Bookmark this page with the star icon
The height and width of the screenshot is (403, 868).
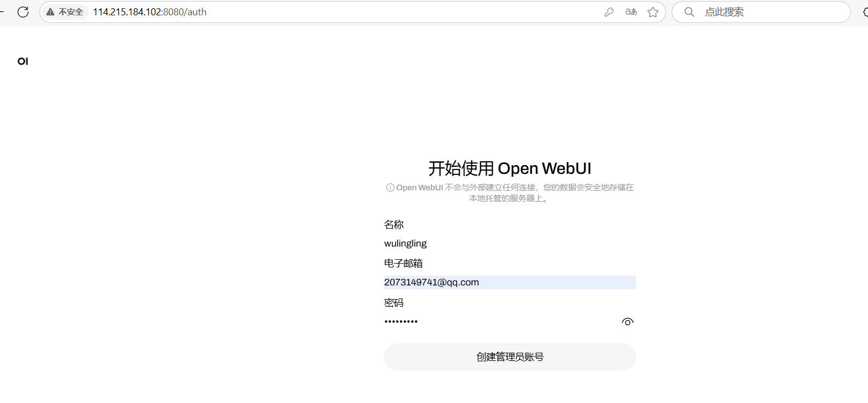point(653,12)
